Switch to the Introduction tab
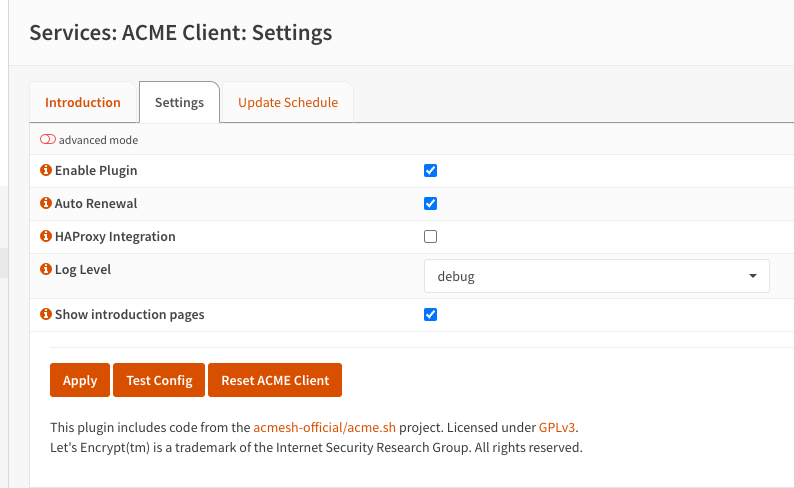Viewport: 794px width, 488px height. (x=83, y=102)
